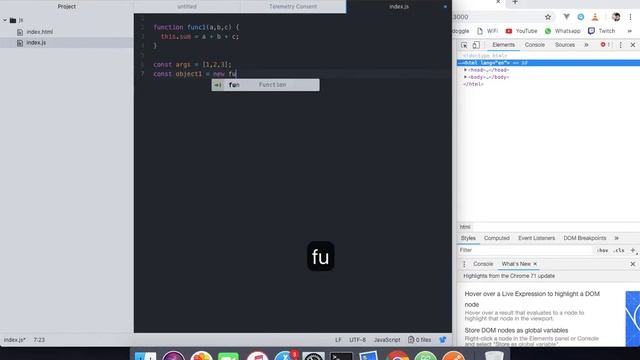This screenshot has width=640, height=360.
Task: Click 'Hover over a Live Expression' heading
Action: (x=532, y=299)
